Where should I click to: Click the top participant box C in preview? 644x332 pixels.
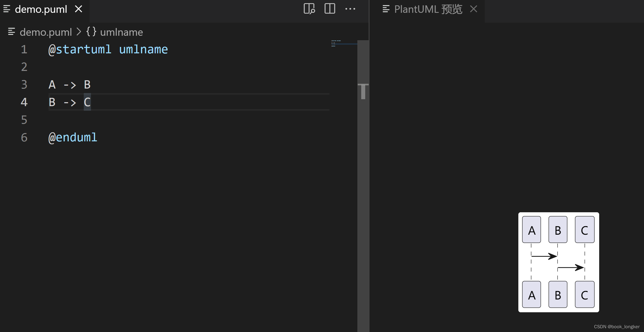584,230
